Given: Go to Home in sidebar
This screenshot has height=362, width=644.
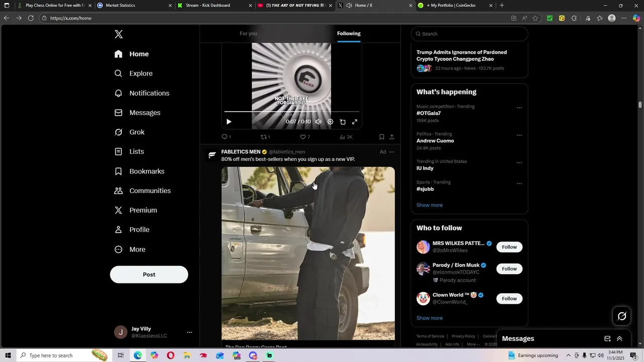Looking at the screenshot, I should [x=132, y=54].
